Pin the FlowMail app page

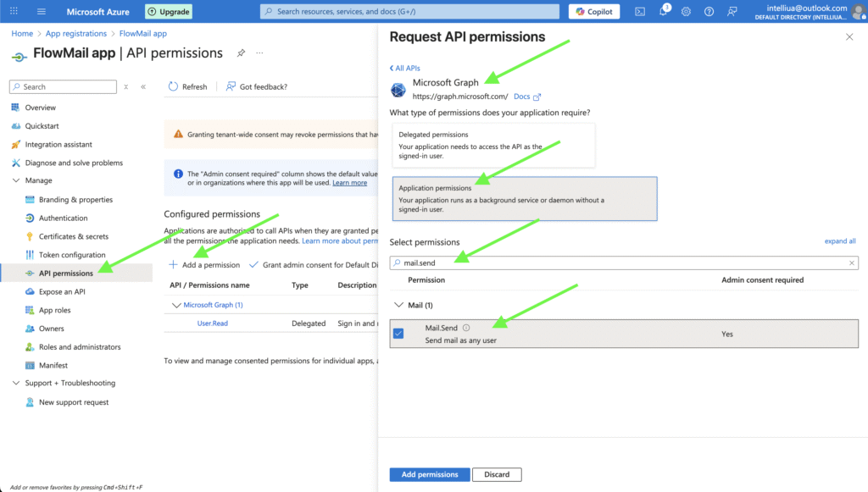click(x=241, y=53)
